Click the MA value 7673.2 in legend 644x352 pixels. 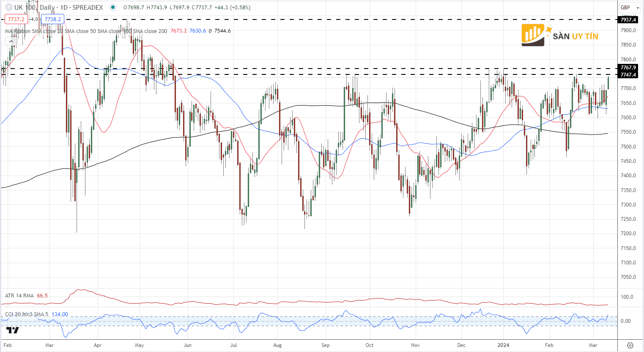tap(178, 31)
